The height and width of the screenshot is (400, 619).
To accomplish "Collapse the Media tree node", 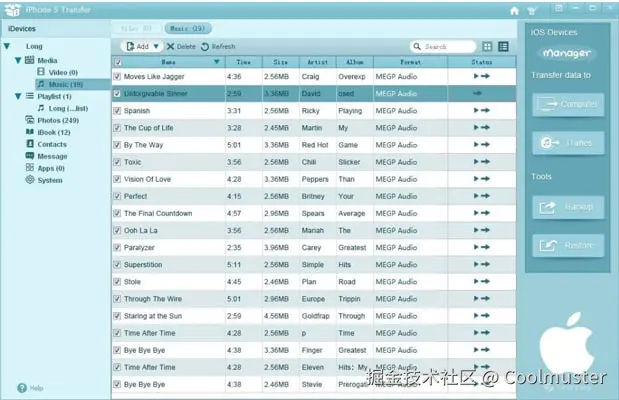I will pos(18,60).
